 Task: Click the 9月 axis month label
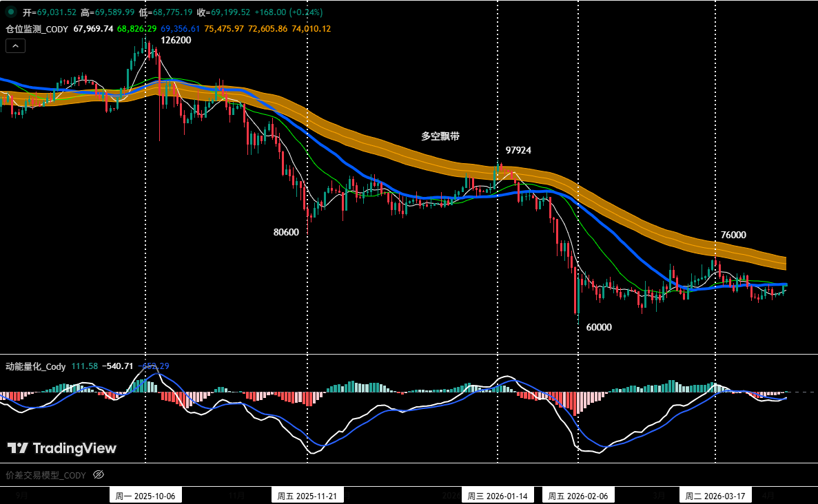click(23, 495)
